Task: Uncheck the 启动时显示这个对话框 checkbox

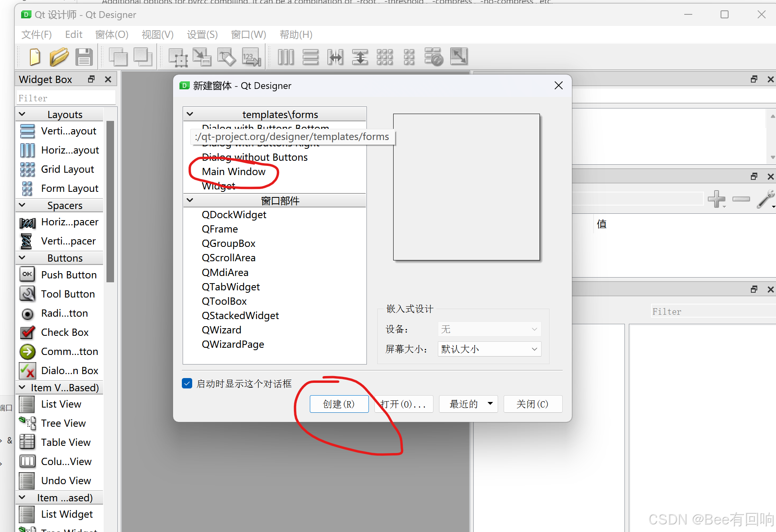Action: [187, 383]
